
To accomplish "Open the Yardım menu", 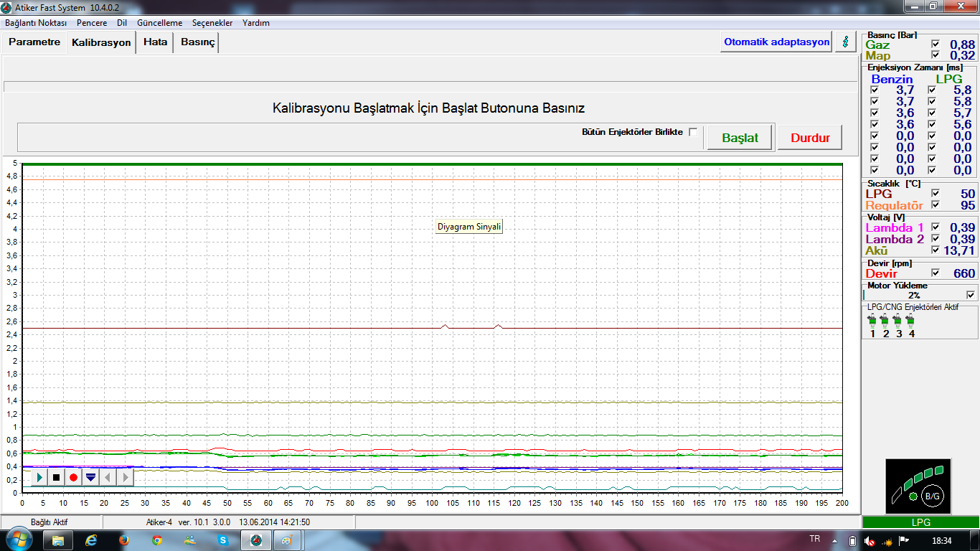I will tap(256, 23).
